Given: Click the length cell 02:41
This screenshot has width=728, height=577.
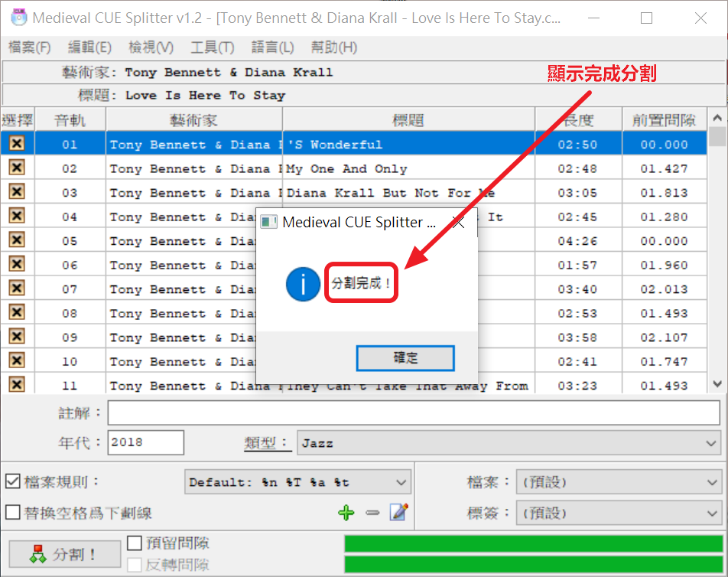Looking at the screenshot, I should (x=577, y=362).
